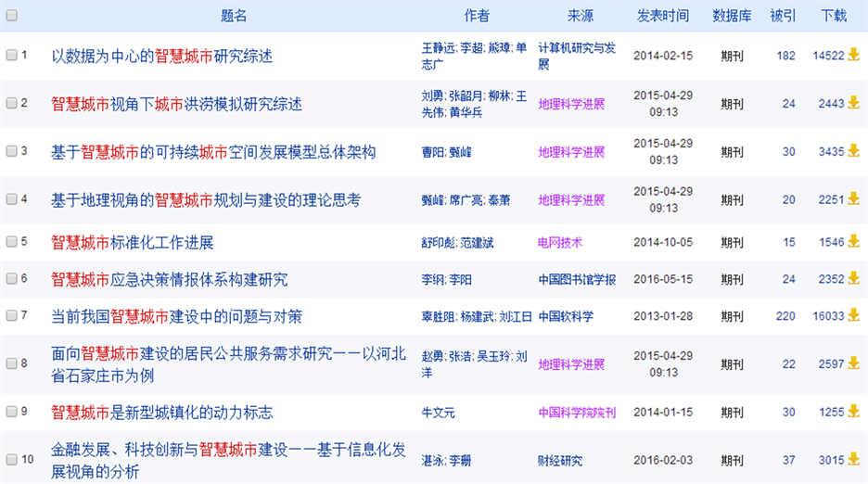
Task: Open article 当前我国智慧城市建设中的问题与对策
Action: pos(176,316)
